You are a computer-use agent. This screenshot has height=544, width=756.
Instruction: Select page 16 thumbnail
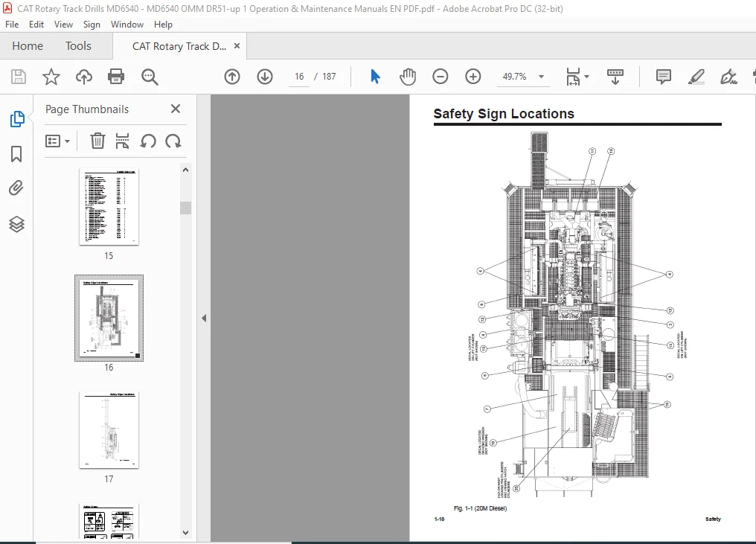(x=109, y=319)
